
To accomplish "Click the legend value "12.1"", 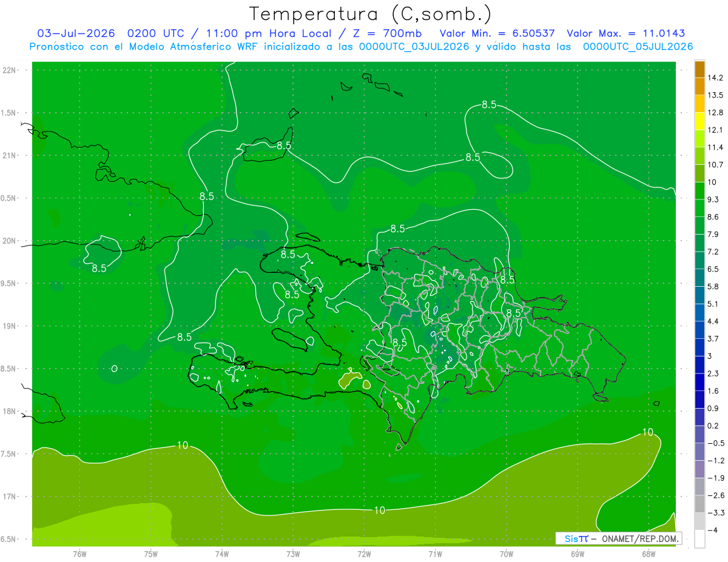I will point(715,130).
